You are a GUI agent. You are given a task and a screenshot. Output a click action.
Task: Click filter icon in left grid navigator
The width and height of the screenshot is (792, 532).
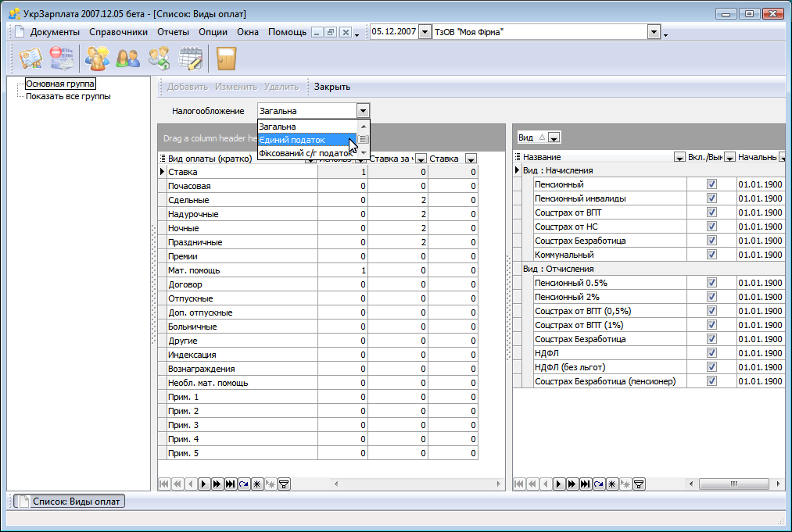[x=284, y=484]
